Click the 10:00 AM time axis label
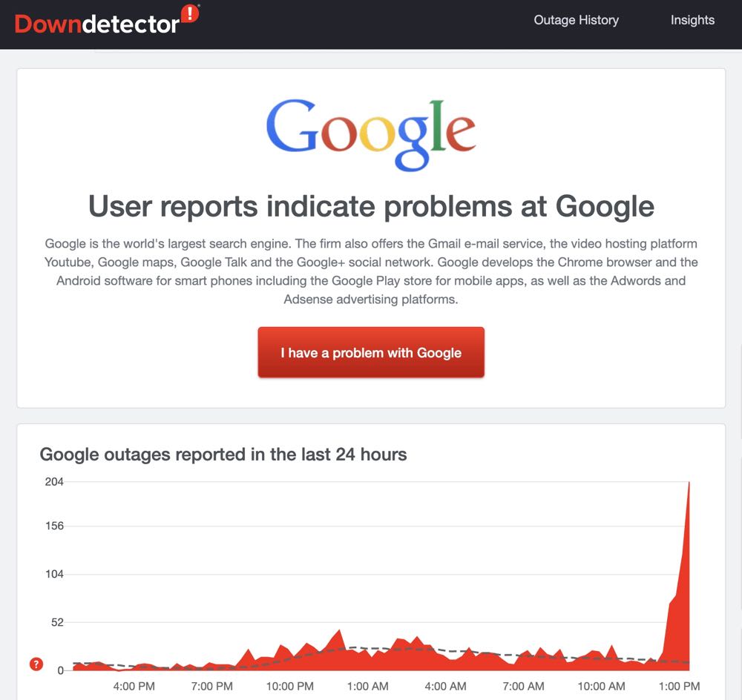742x700 pixels. [x=602, y=686]
